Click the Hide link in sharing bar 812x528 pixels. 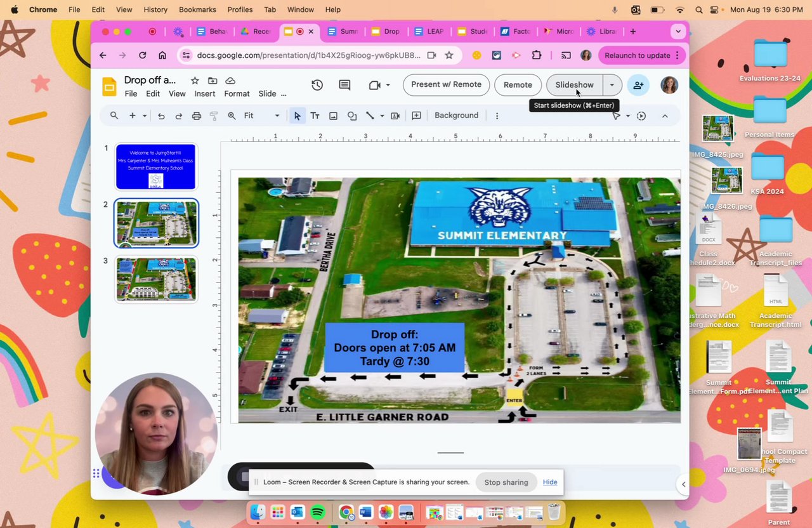coord(550,482)
